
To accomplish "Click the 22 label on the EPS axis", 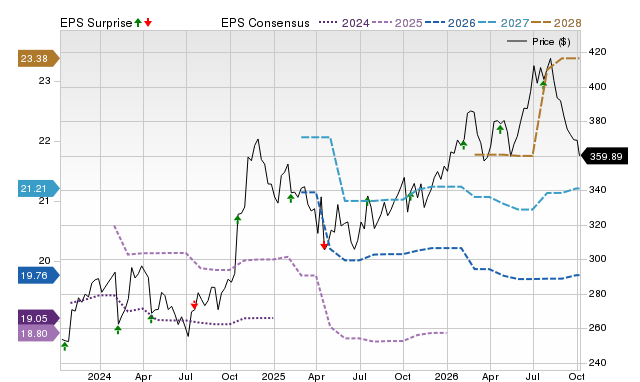I will click(x=44, y=141).
